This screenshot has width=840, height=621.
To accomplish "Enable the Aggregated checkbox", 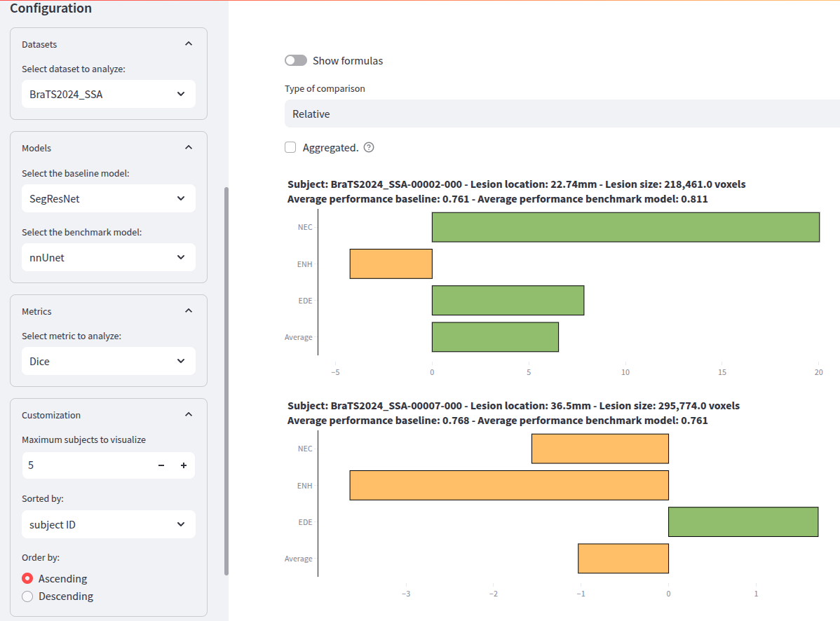I will (290, 148).
